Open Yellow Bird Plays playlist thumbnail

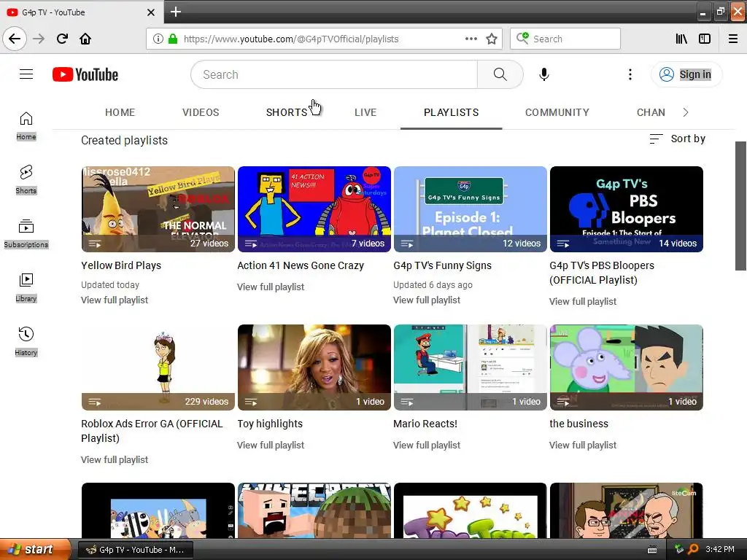158,209
